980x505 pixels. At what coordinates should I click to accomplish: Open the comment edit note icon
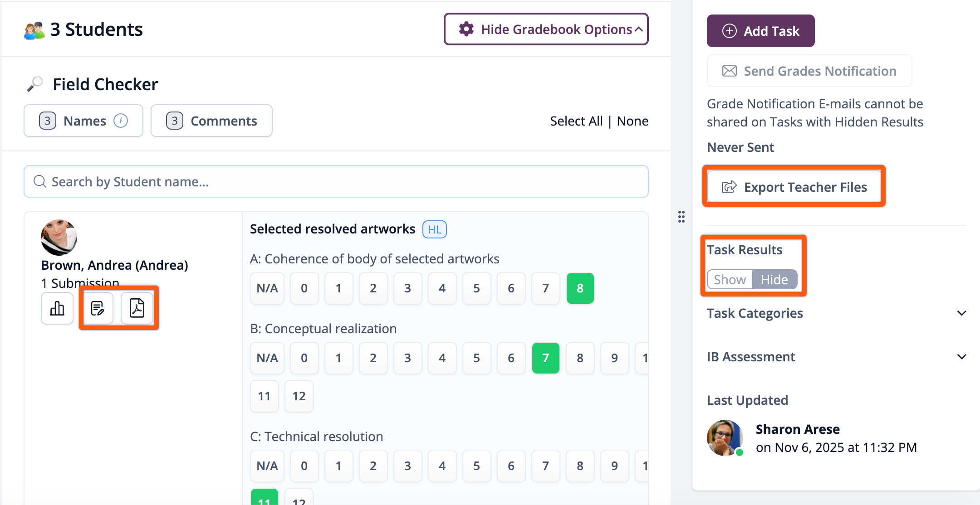click(x=98, y=308)
